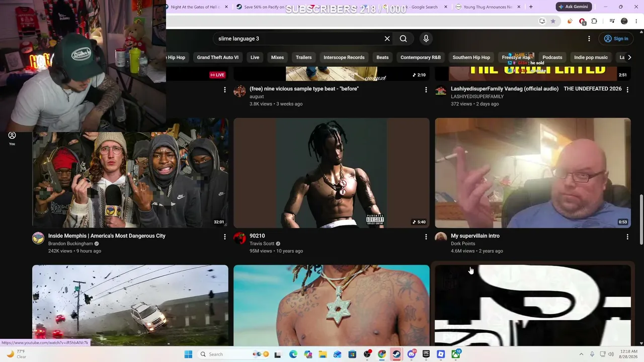This screenshot has width=644, height=362.
Task: Open options for My supervillain intro video
Action: click(x=627, y=236)
